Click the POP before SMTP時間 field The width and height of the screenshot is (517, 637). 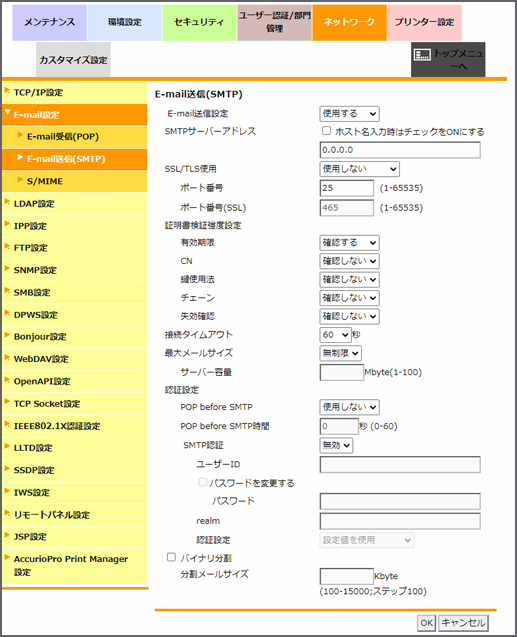[339, 427]
